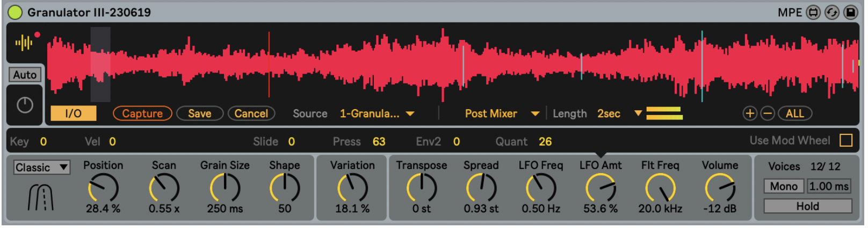Click the zoom out minus icon
This screenshot has width=868, height=228.
point(768,113)
